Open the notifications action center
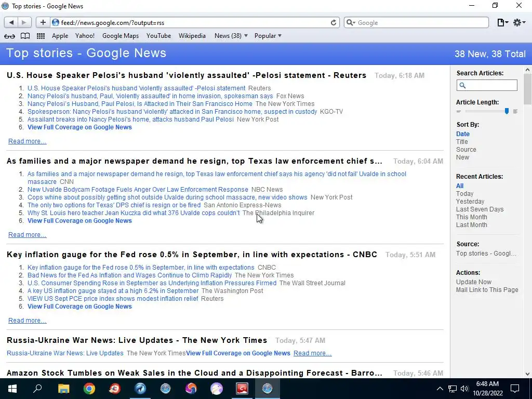The width and height of the screenshot is (532, 399). [x=515, y=389]
